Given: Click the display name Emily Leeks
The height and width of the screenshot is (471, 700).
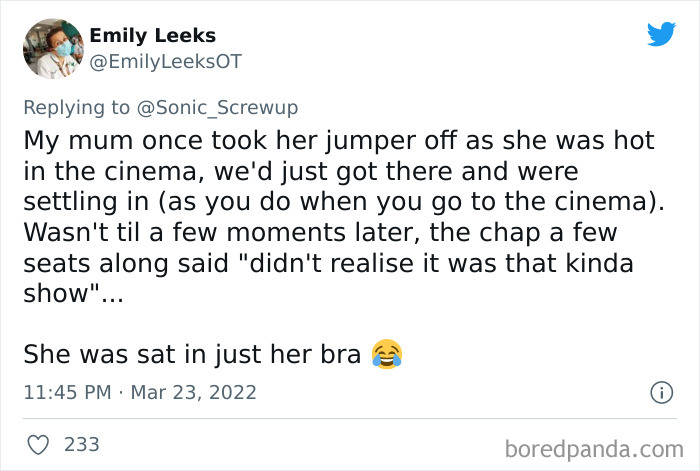Looking at the screenshot, I should 152,36.
